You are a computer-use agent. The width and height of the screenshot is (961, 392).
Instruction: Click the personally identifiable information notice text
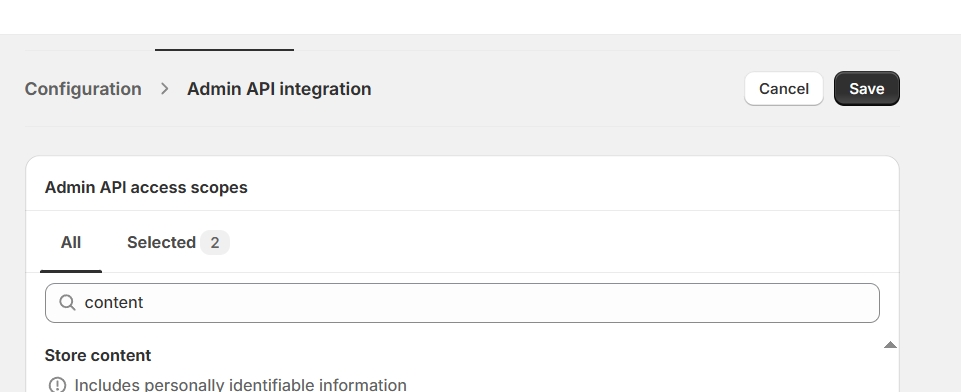pos(240,385)
